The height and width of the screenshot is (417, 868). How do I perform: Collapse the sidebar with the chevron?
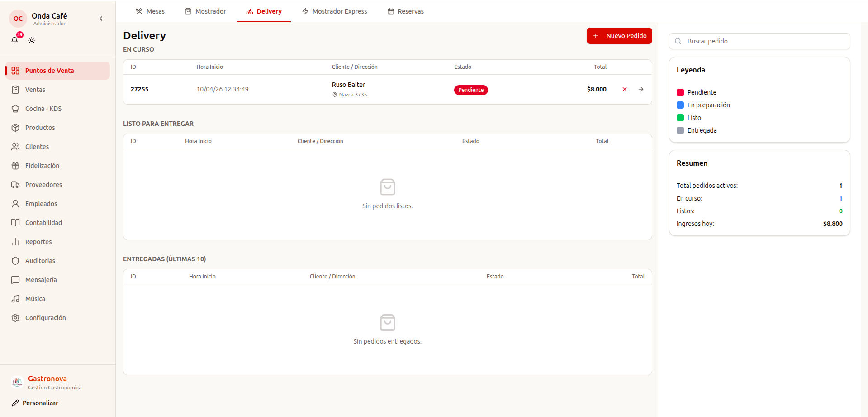pyautogui.click(x=101, y=19)
